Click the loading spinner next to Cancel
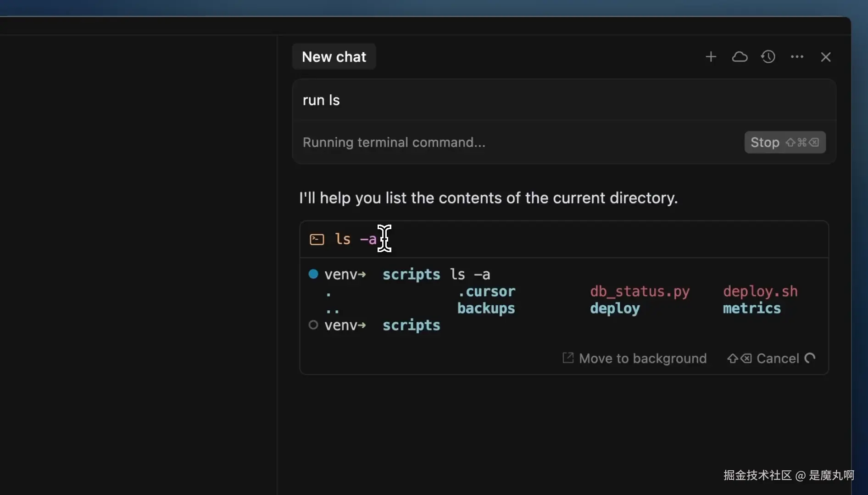 810,358
